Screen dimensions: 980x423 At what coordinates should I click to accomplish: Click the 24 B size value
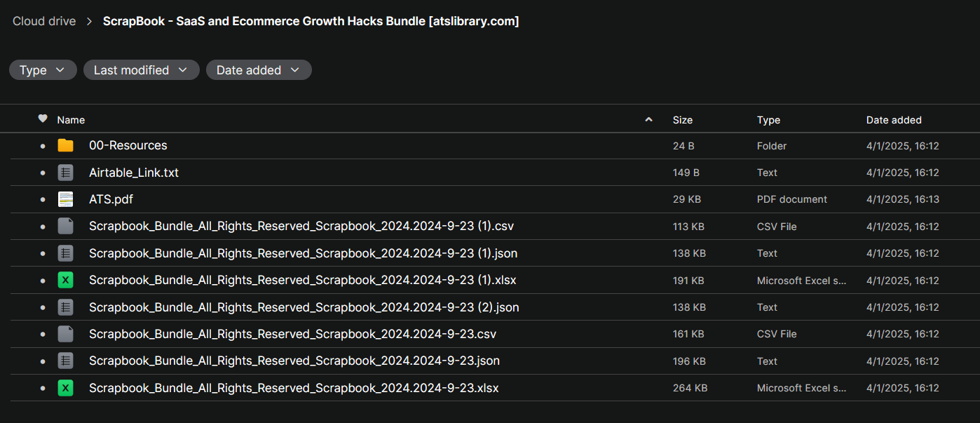coord(683,146)
